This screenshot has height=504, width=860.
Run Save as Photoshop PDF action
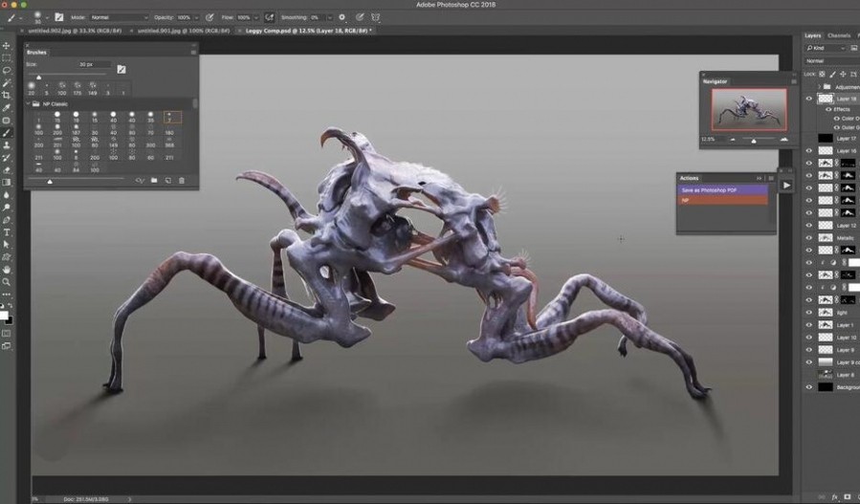[722, 190]
